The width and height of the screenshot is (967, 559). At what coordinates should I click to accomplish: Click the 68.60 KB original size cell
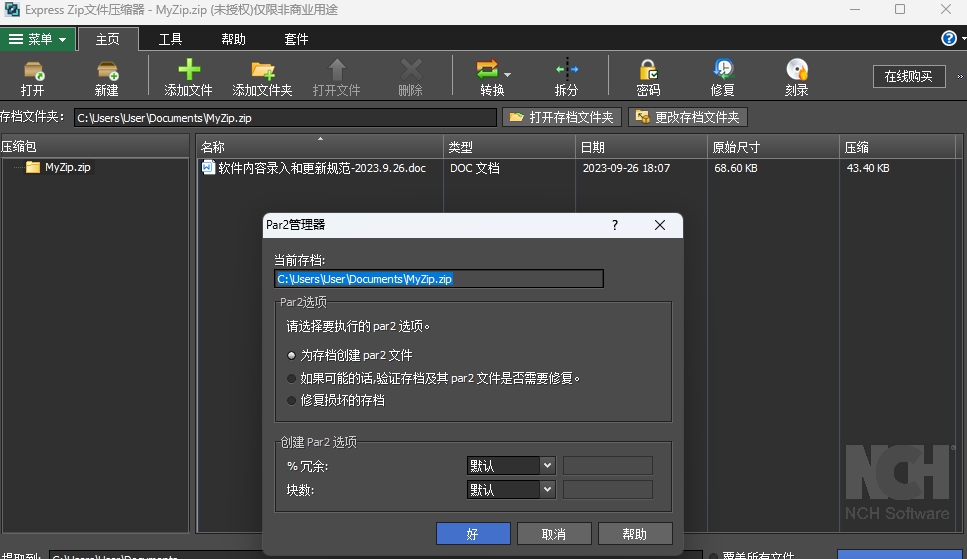pos(736,168)
